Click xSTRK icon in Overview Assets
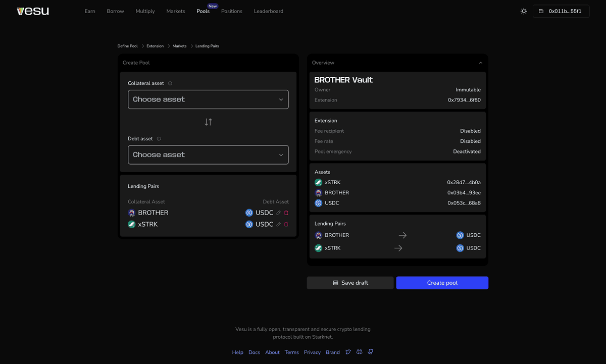This screenshot has height=364, width=606. tap(318, 182)
